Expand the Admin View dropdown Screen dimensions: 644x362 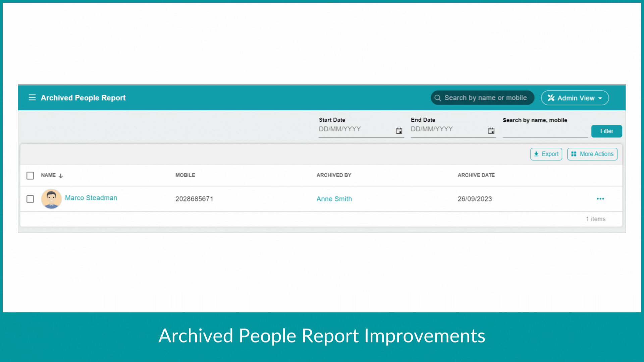tap(575, 98)
